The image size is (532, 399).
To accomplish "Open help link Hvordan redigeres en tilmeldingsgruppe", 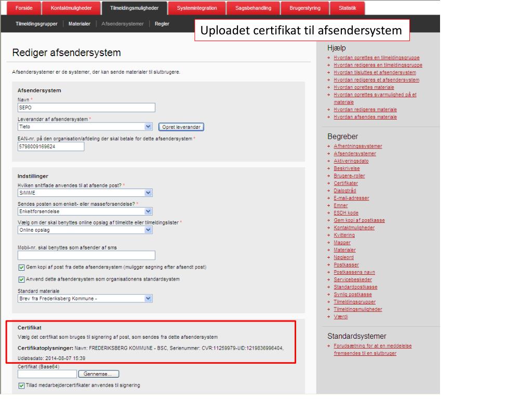I will click(x=378, y=65).
